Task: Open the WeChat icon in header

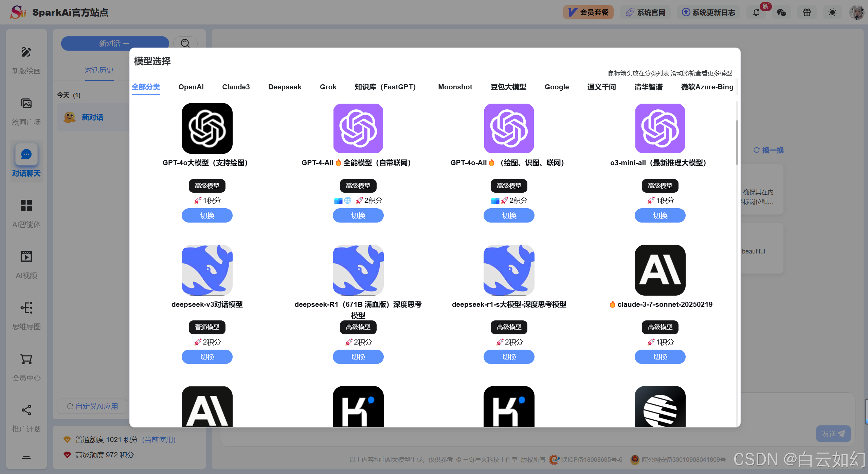Action: coord(781,13)
